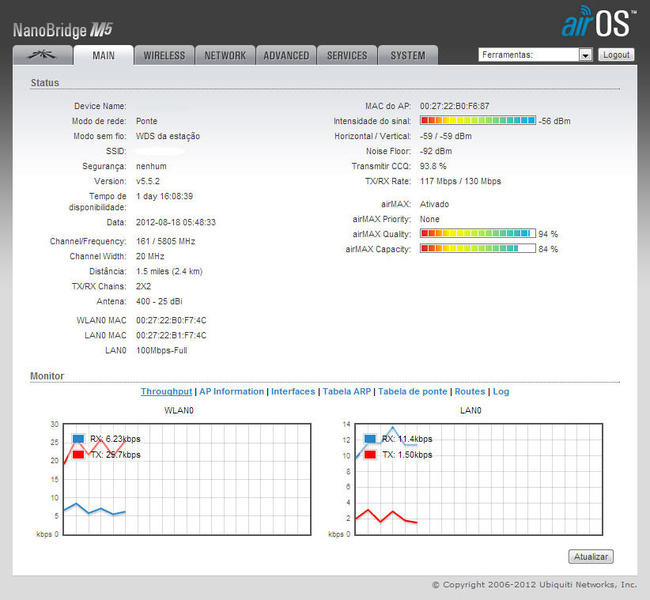Open the Interfaces monitor link

pyautogui.click(x=293, y=391)
